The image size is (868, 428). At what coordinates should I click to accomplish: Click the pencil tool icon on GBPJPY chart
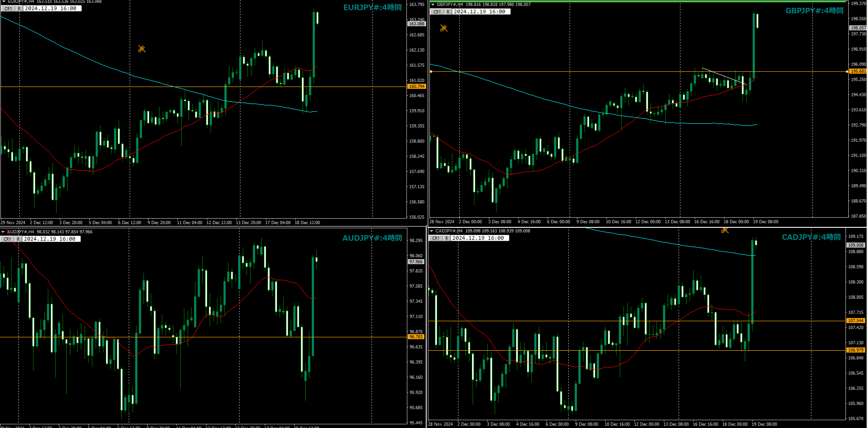[x=444, y=28]
